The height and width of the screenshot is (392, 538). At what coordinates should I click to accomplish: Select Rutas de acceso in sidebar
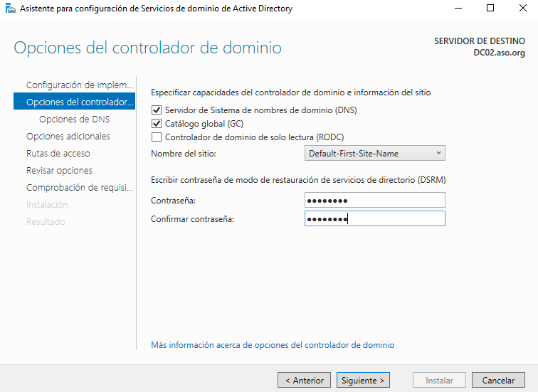click(58, 154)
